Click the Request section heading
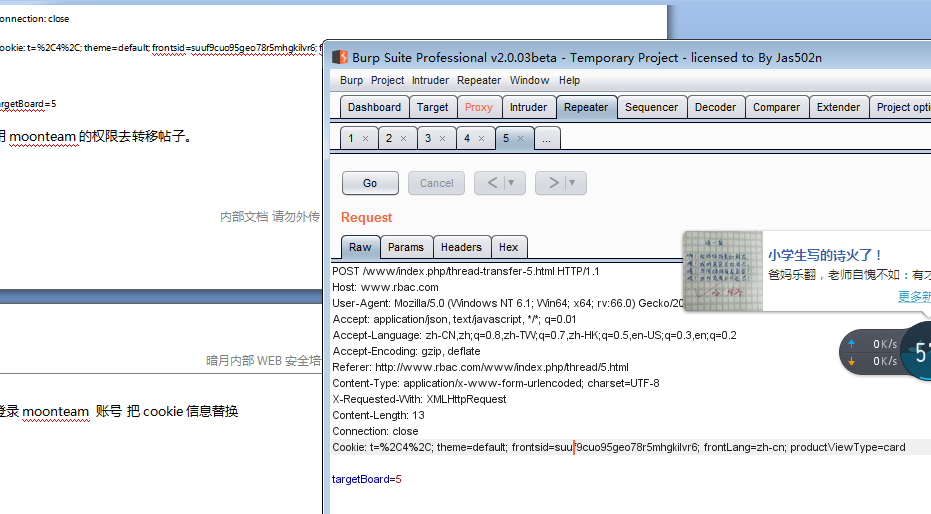 (366, 217)
